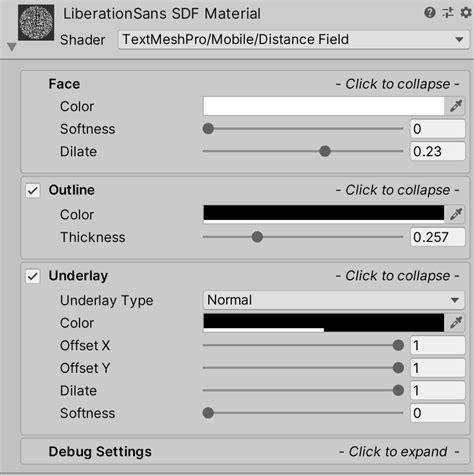Image resolution: width=474 pixels, height=476 pixels.
Task: Open the material presets icon
Action: click(448, 13)
